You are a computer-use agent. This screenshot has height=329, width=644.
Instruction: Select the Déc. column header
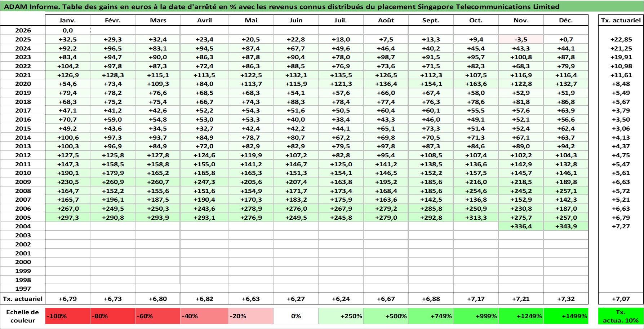(x=566, y=21)
